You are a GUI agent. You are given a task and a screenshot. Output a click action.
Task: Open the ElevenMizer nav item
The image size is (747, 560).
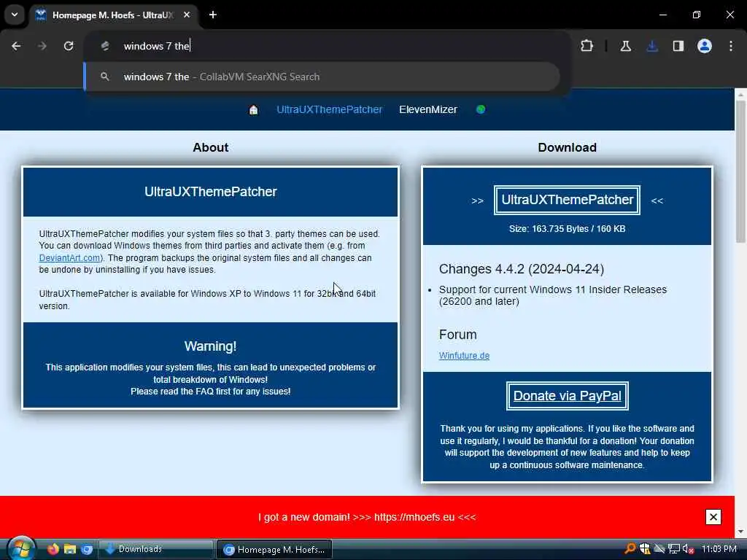click(427, 109)
